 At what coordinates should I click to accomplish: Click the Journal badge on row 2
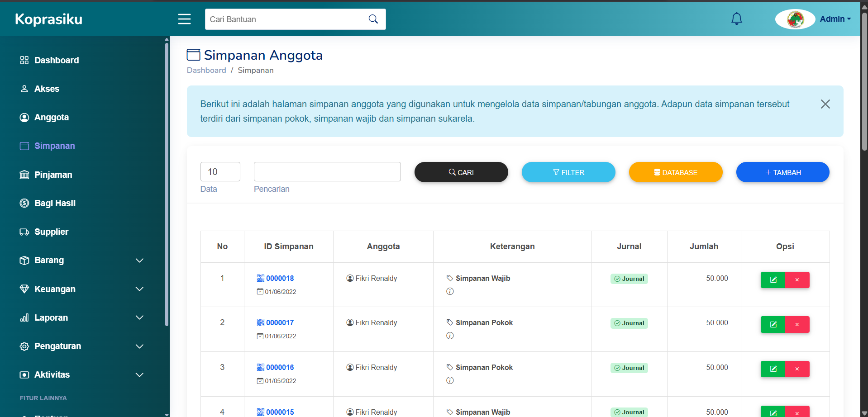[x=629, y=323]
